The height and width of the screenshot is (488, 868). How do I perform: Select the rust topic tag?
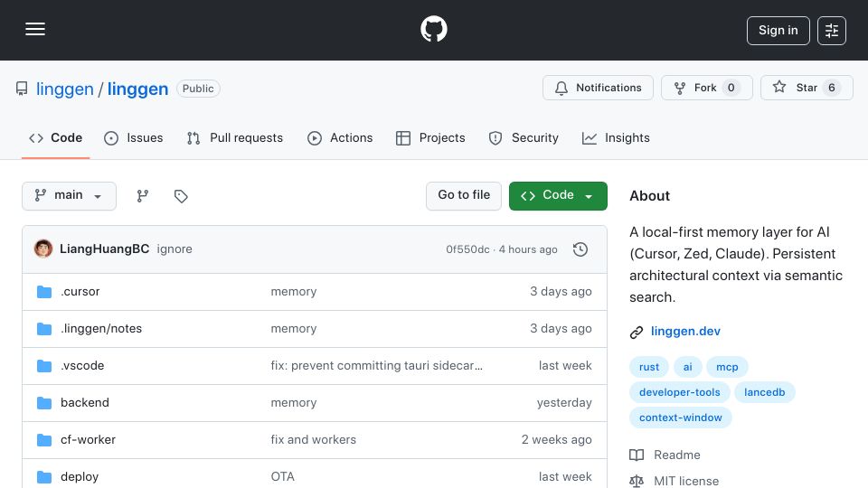click(649, 367)
